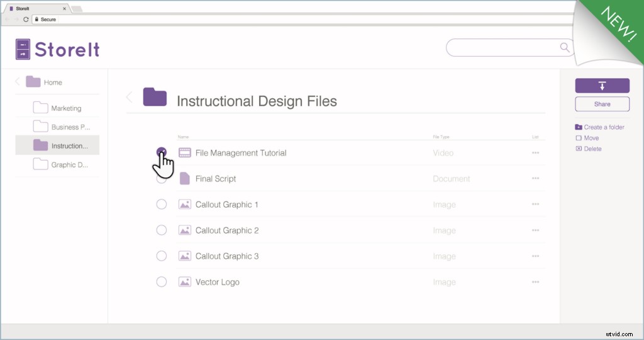644x340 pixels.
Task: Open File Management Tutorial file name
Action: pos(241,153)
